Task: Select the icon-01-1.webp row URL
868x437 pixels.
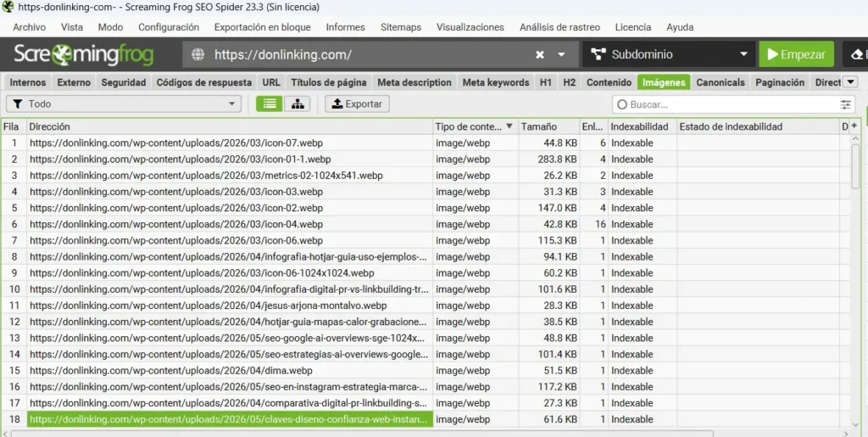Action: coord(180,159)
